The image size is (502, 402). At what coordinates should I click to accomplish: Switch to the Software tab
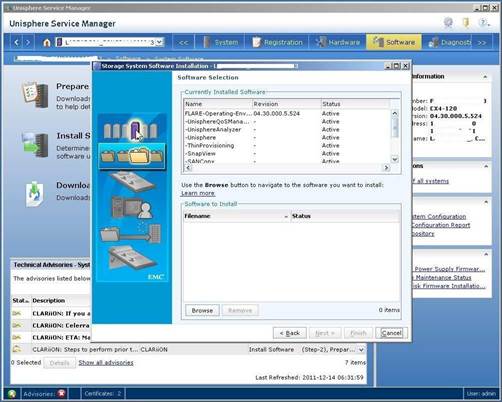point(394,42)
